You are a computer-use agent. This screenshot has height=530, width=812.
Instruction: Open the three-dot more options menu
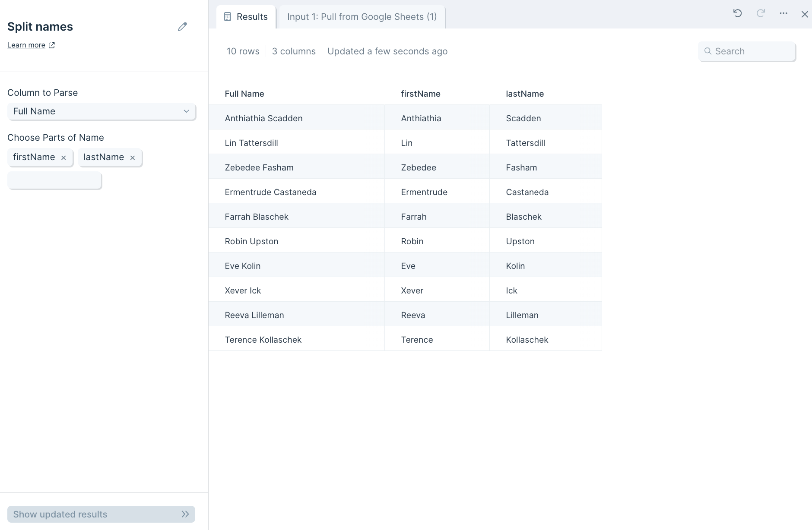(783, 13)
